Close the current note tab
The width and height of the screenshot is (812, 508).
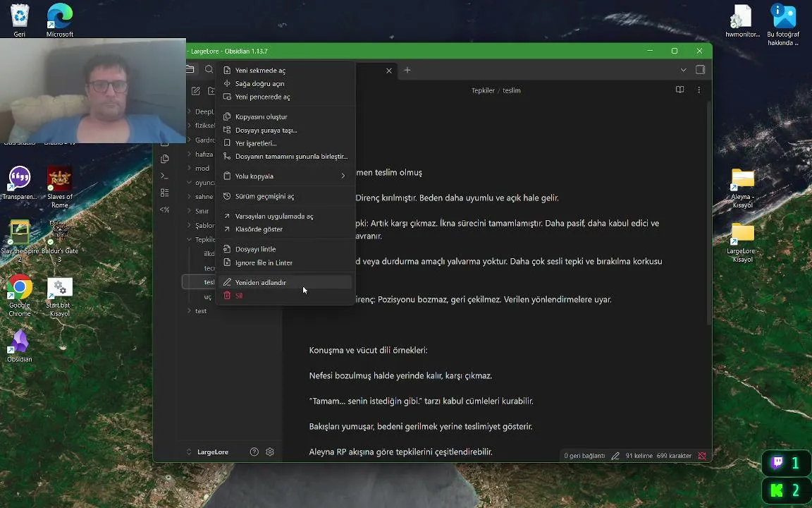click(389, 71)
